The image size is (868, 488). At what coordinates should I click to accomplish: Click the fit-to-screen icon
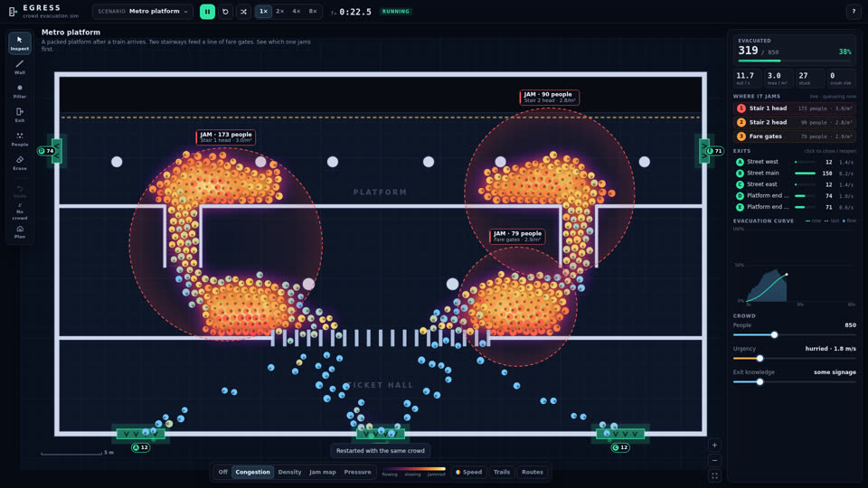[714, 476]
